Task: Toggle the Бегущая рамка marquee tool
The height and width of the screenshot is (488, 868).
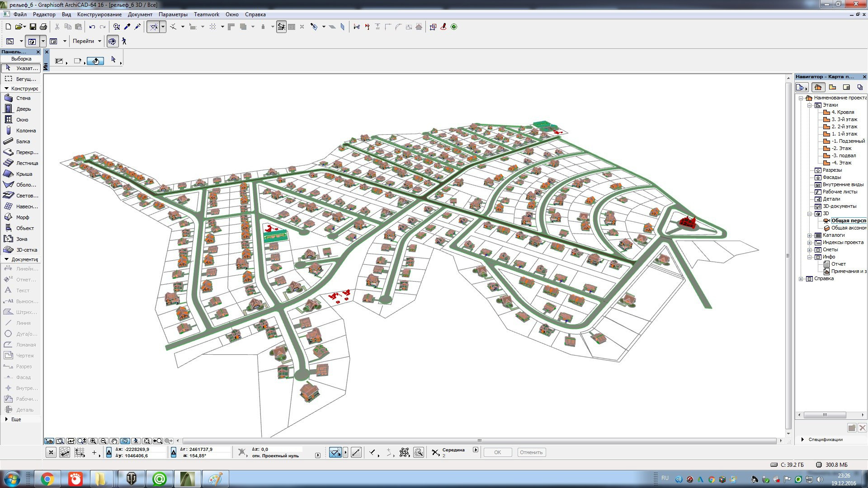Action: click(20, 79)
